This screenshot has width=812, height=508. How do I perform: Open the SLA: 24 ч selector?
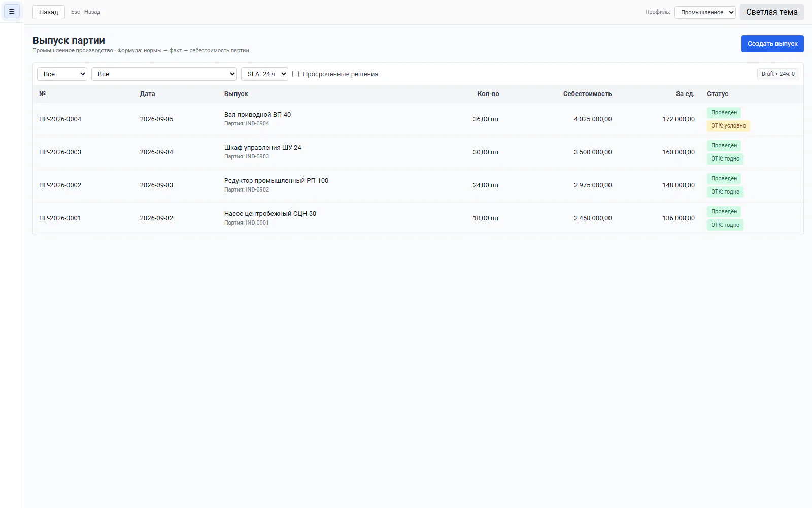point(264,74)
